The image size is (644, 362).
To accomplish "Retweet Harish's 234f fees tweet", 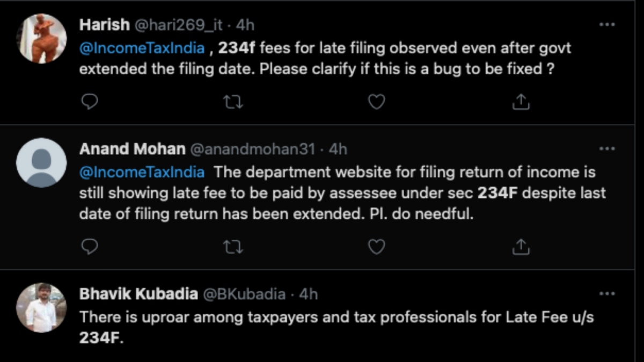I will point(233,102).
